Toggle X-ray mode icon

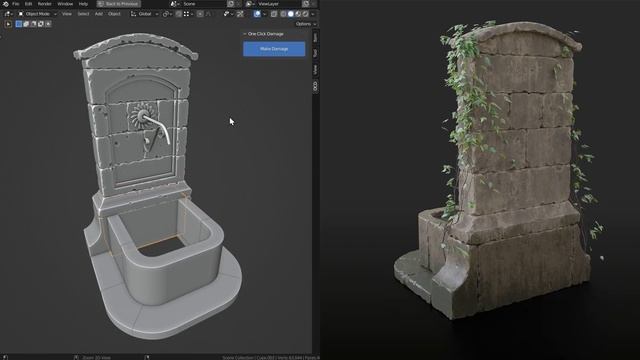[x=274, y=14]
